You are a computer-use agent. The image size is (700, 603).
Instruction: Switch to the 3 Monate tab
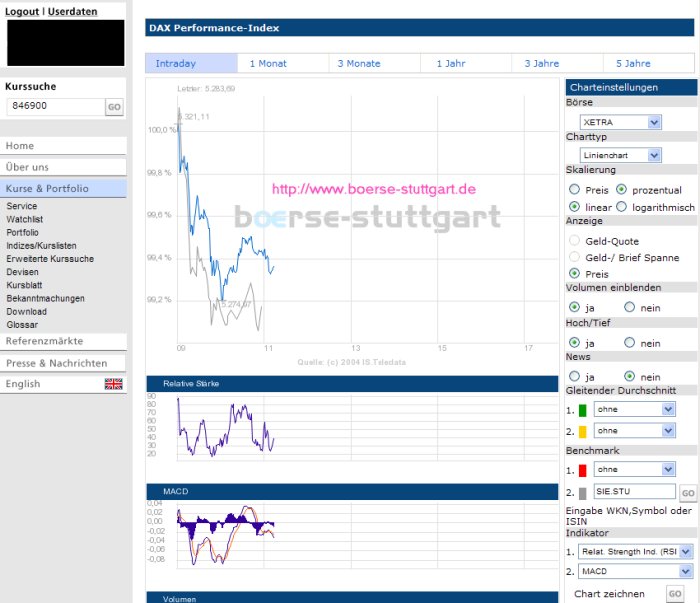[x=375, y=63]
